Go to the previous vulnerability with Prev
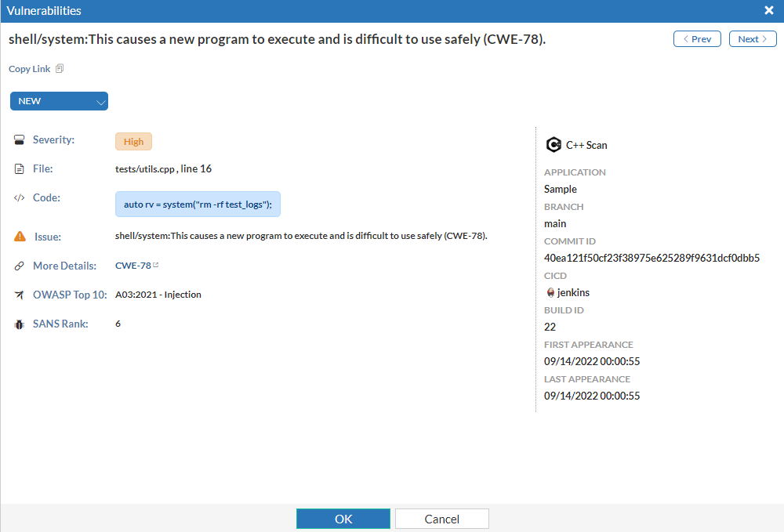Image resolution: width=784 pixels, height=532 pixels. point(697,39)
